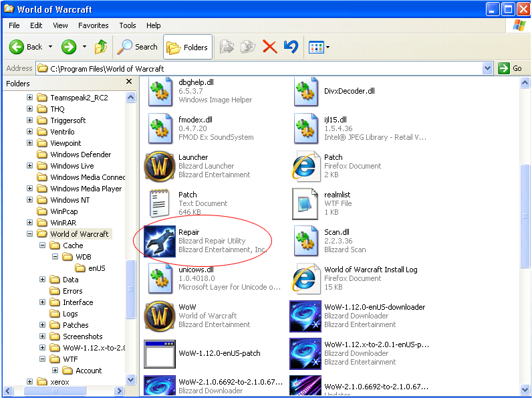Expand the Account folder node
This screenshot has width=532, height=398.
[55, 370]
